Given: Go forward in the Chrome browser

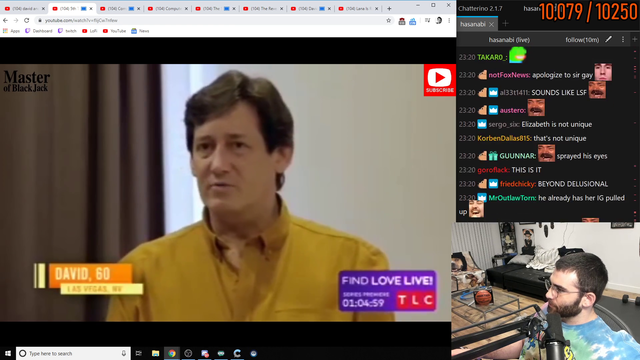Looking at the screenshot, I should 16,20.
